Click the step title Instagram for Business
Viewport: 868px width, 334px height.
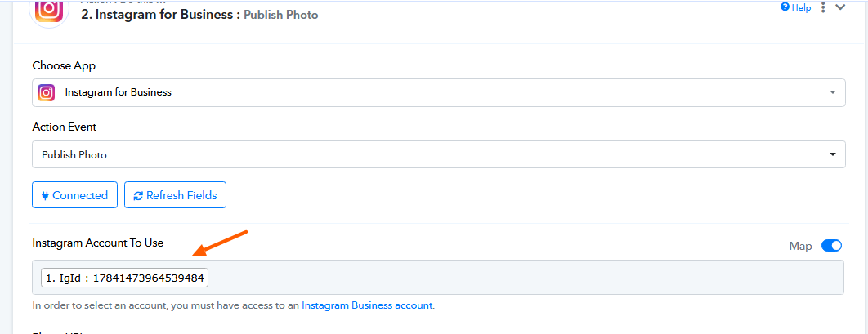[160, 15]
